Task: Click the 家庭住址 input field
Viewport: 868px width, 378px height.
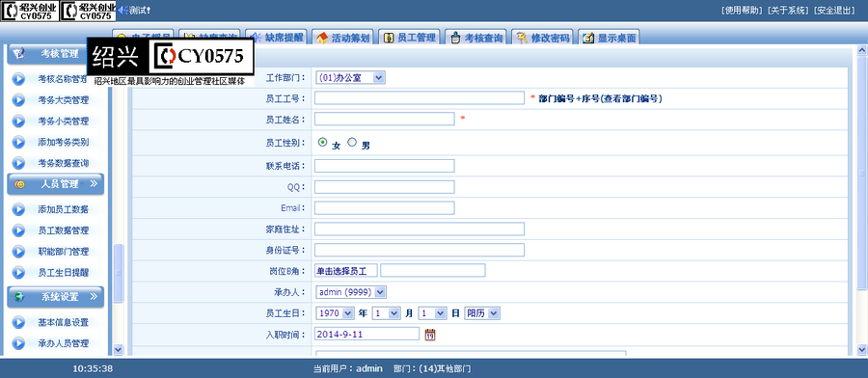Action: (x=420, y=229)
